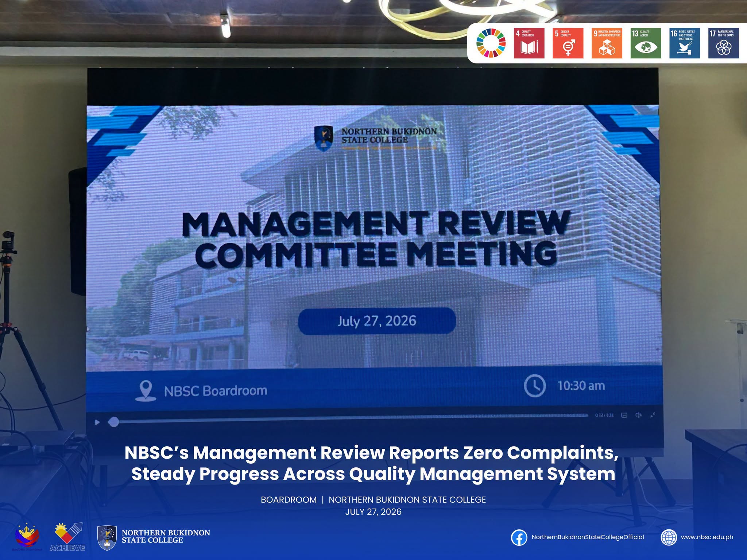
Task: Click the college crest on the LED screen
Action: pyautogui.click(x=324, y=139)
